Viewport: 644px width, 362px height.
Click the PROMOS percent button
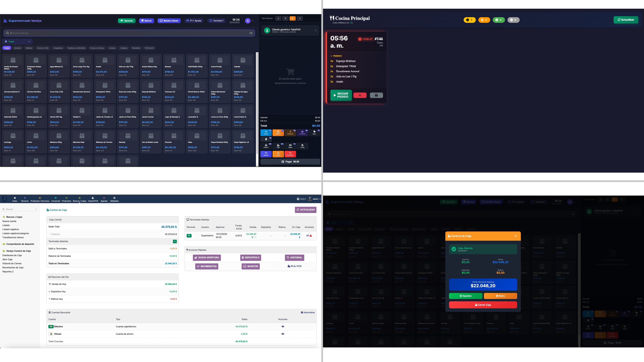290,132
